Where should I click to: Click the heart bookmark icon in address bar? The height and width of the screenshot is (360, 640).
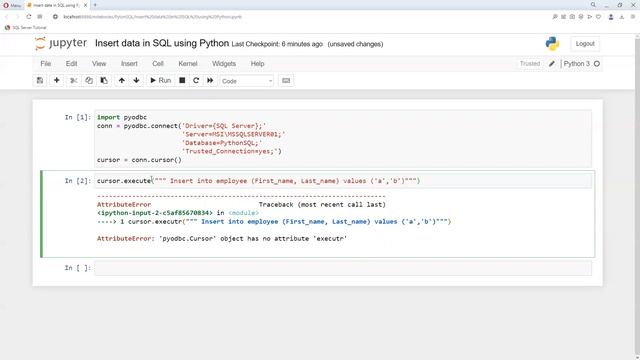[599, 17]
